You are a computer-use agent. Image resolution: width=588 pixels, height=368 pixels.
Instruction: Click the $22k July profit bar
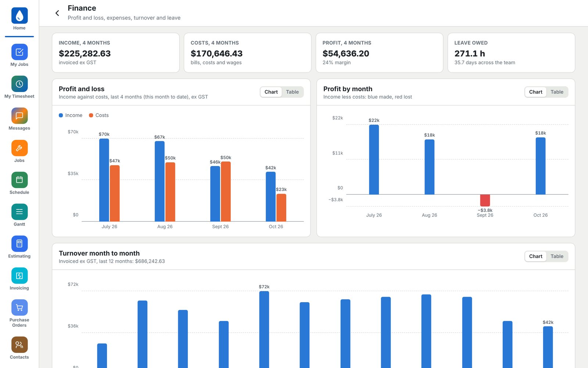point(374,160)
